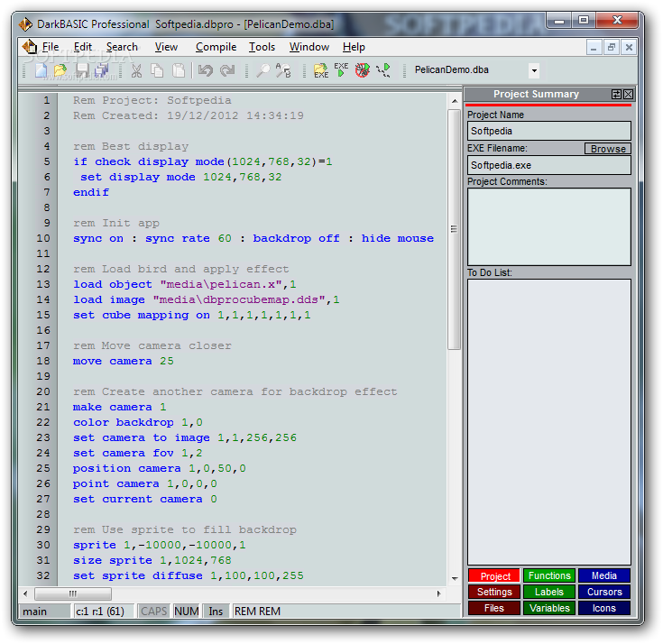
Task: Click the vertical scrollbar thumb in editor
Action: tap(454, 230)
